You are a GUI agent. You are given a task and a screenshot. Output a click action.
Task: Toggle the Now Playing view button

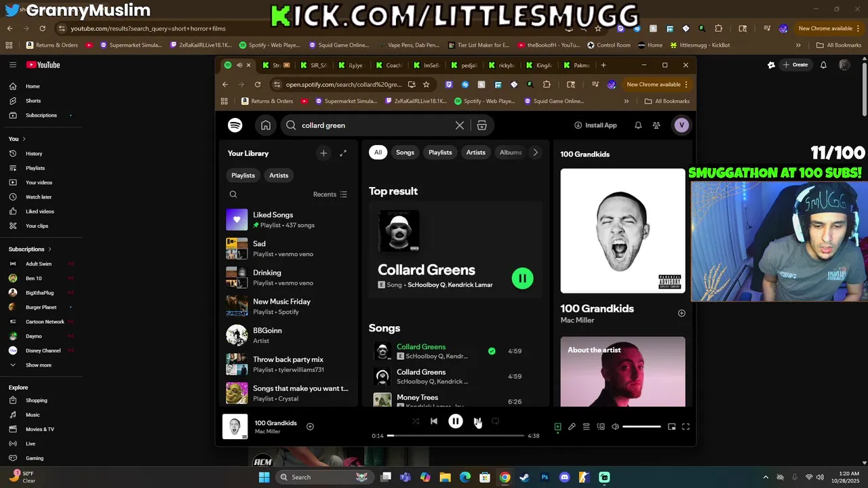(557, 427)
